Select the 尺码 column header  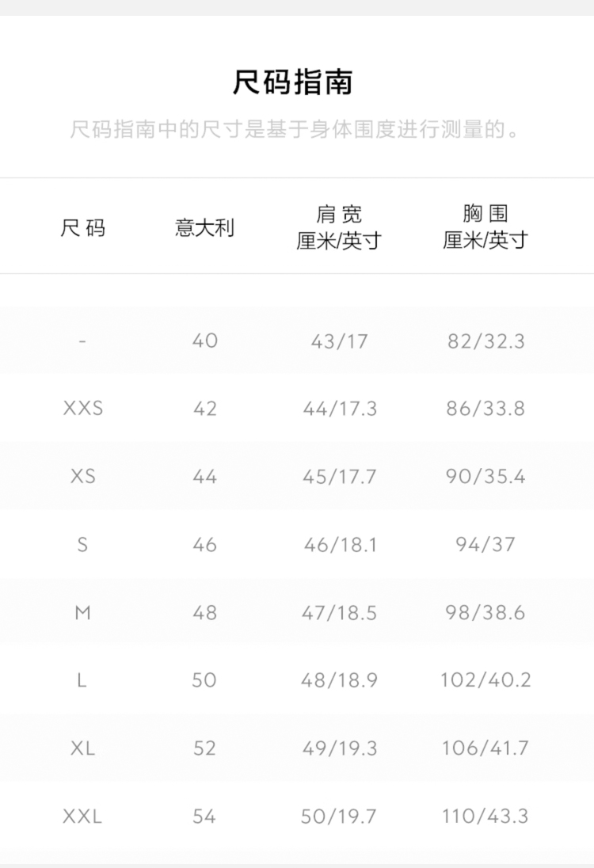tap(82, 229)
